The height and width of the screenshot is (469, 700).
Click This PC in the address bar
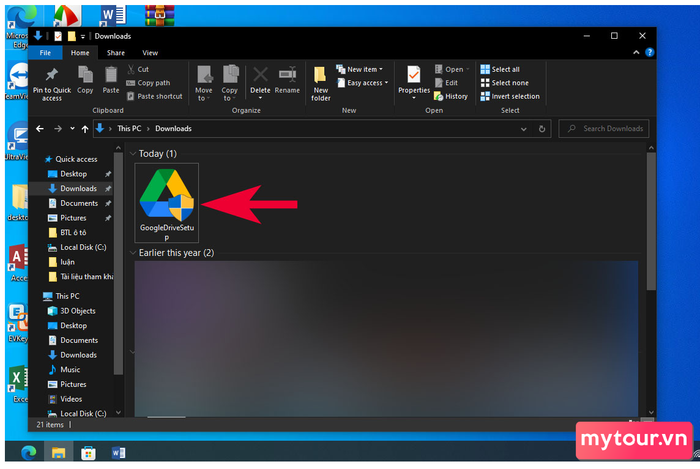(129, 129)
